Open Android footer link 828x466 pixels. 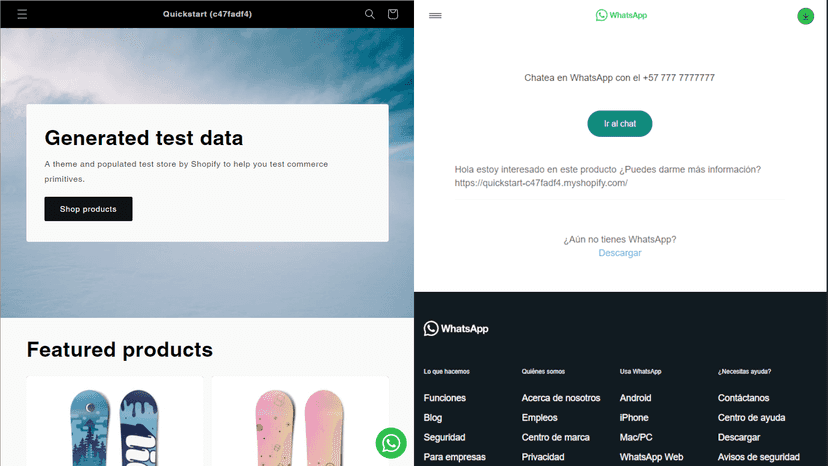click(x=635, y=398)
